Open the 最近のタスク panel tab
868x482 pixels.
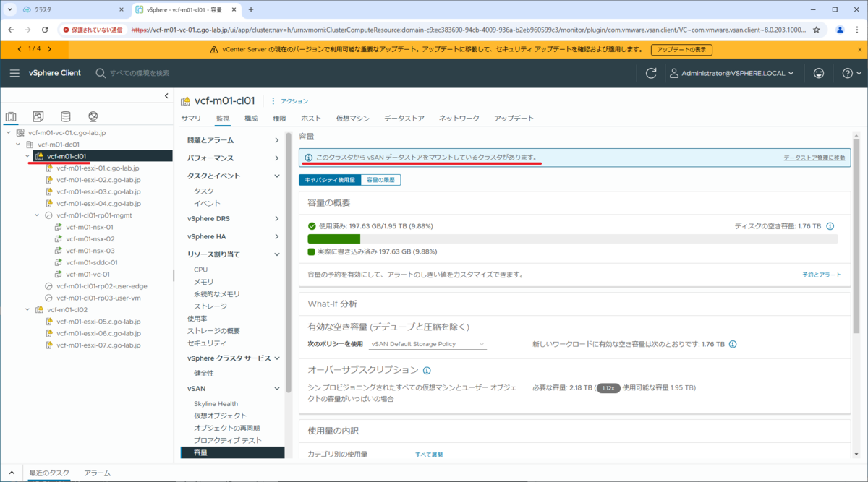pyautogui.click(x=48, y=473)
